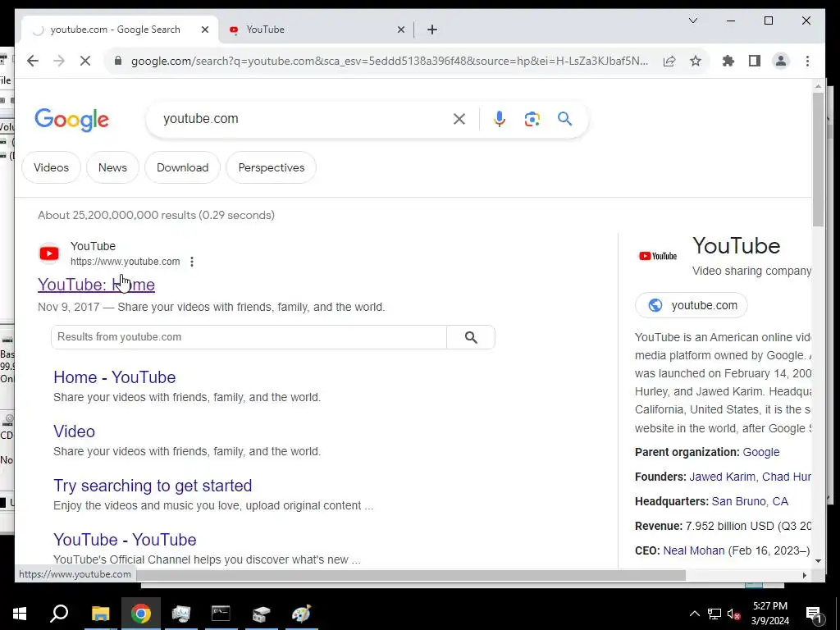Click the Results from youtube.com search field
The image size is (840, 630).
tap(249, 337)
